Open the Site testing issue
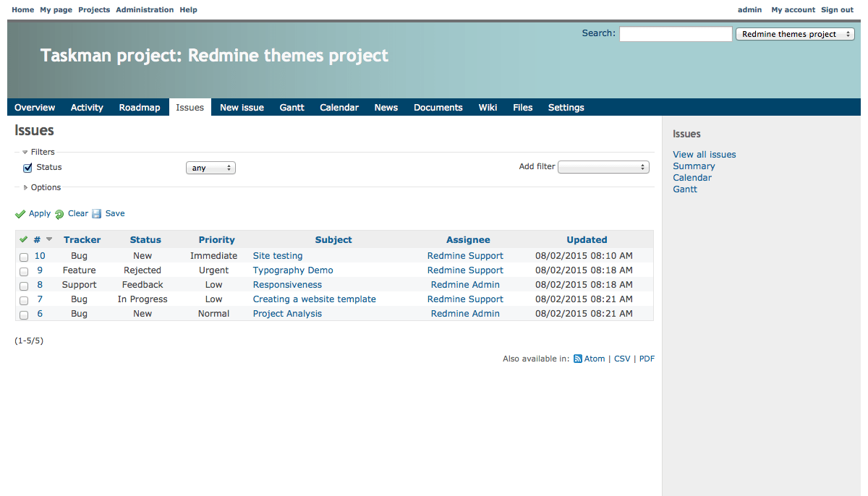This screenshot has width=868, height=496. coord(278,256)
